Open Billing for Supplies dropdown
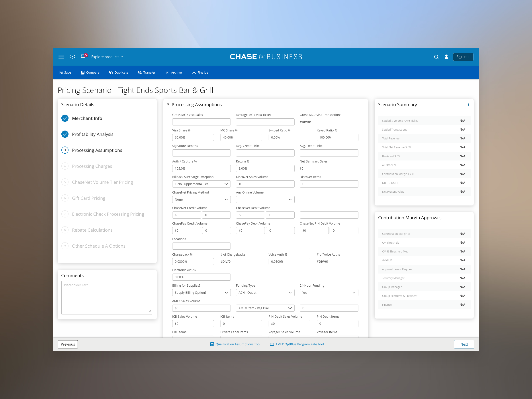Image resolution: width=532 pixels, height=399 pixels. [201, 292]
